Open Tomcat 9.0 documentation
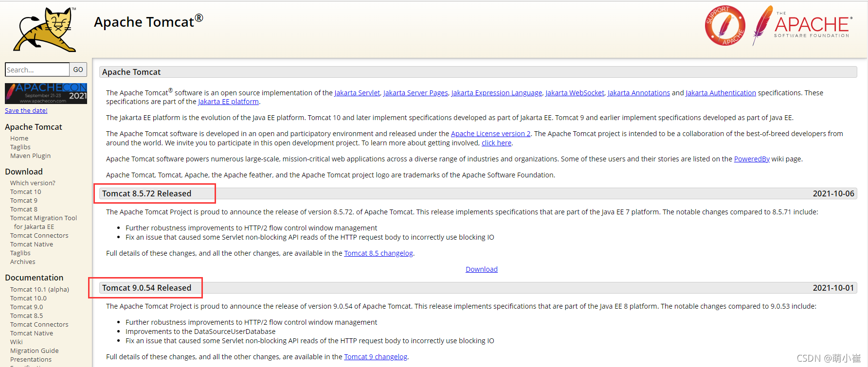This screenshot has width=868, height=367. 27,307
